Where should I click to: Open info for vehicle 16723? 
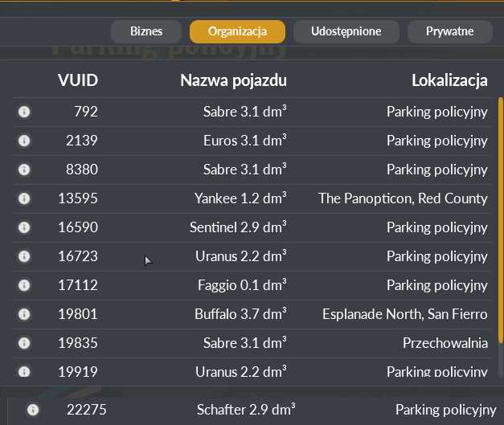pos(24,256)
